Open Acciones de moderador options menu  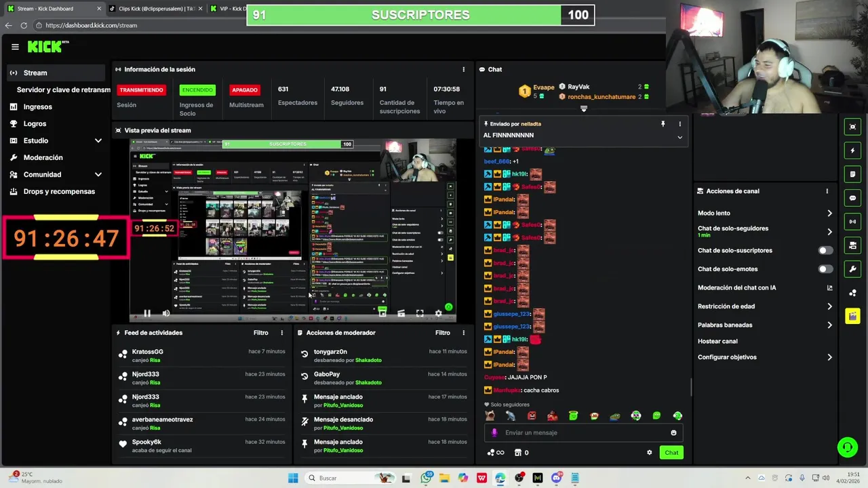pyautogui.click(x=464, y=333)
